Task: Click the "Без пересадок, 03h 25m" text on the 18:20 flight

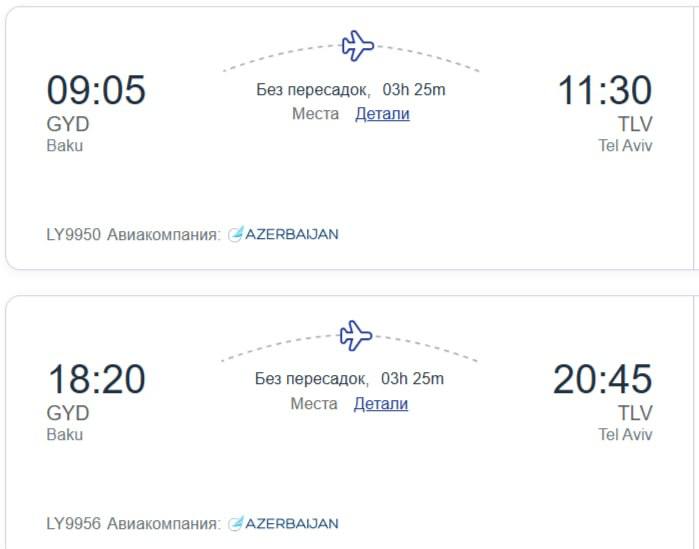Action: 349,379
